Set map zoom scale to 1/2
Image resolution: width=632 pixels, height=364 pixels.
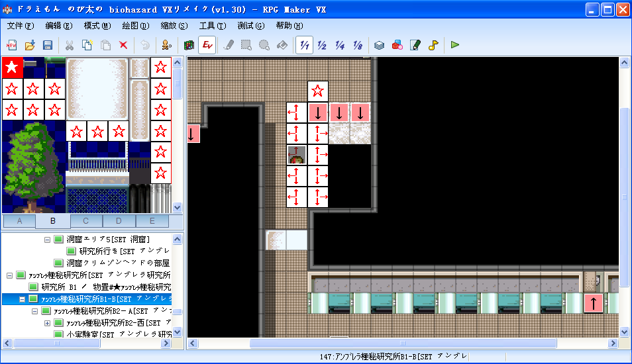point(322,45)
